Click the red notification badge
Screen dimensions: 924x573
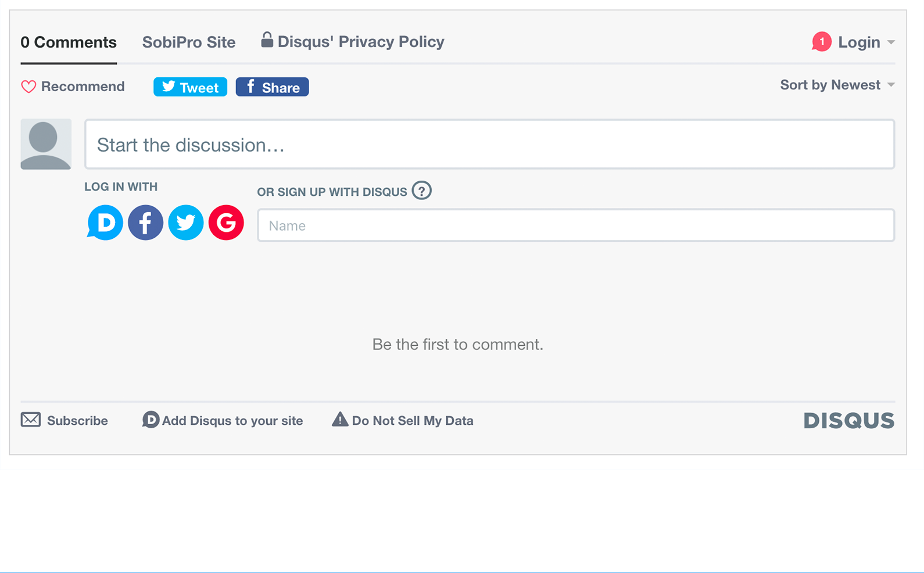click(x=821, y=42)
